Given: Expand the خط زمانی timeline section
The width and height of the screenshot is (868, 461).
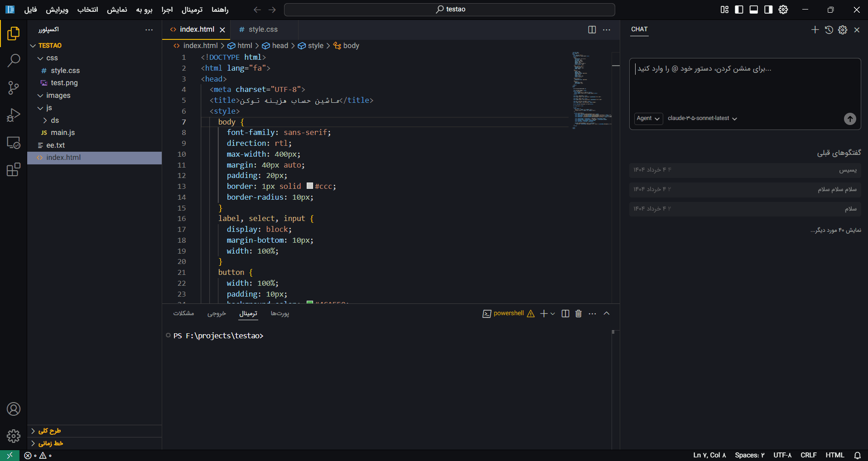Looking at the screenshot, I should coord(94,443).
